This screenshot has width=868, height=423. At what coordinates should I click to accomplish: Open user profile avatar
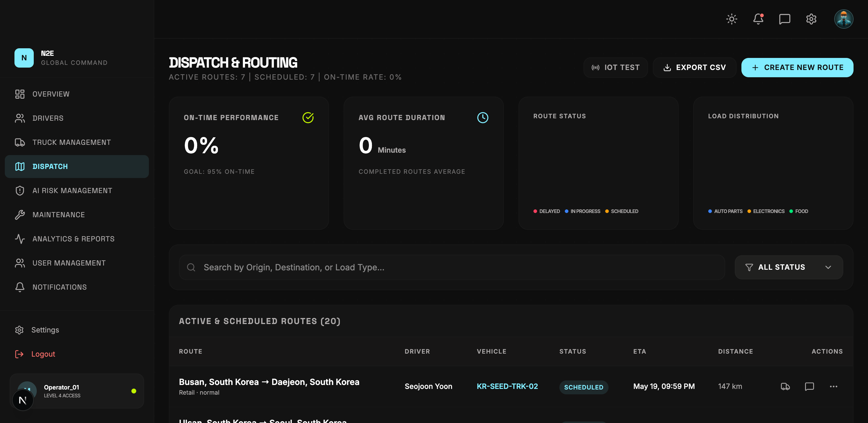843,19
